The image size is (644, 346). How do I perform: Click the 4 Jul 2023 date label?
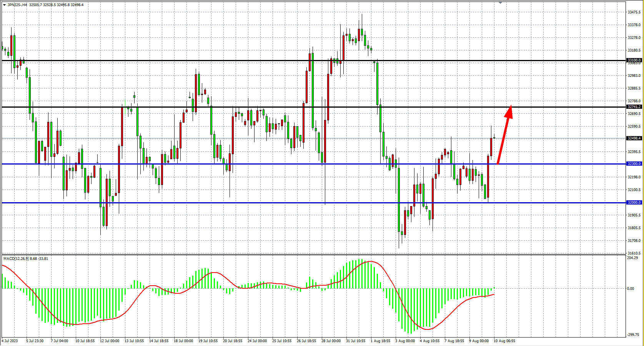10,341
